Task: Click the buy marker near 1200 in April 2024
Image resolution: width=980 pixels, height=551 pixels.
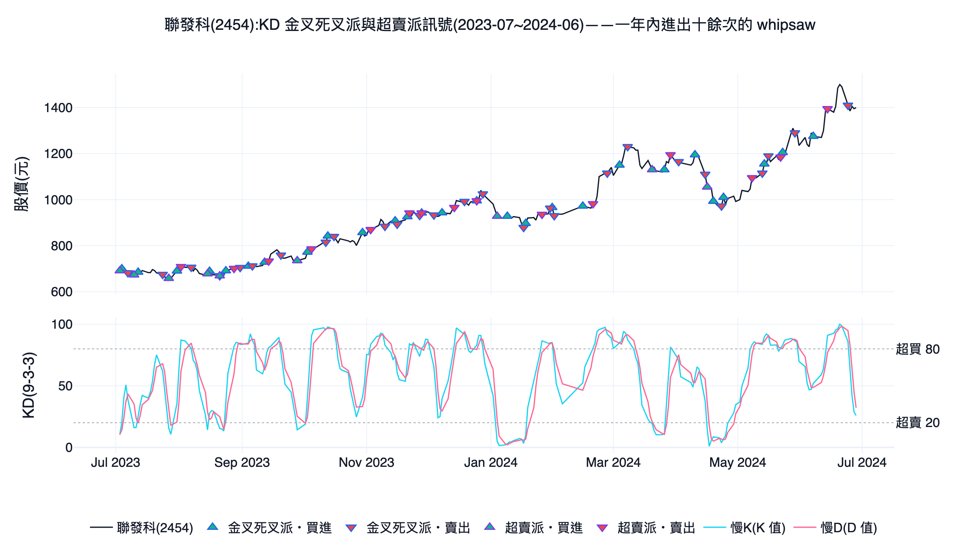Action: click(x=695, y=154)
